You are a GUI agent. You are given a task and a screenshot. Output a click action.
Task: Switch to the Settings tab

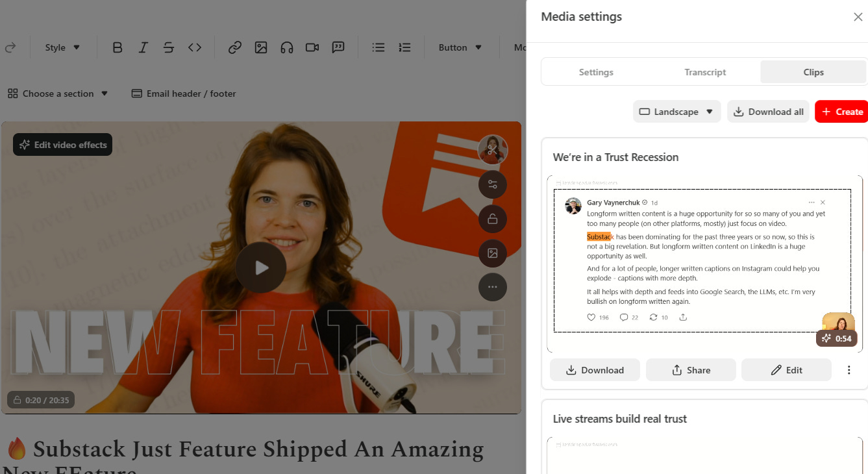(596, 72)
